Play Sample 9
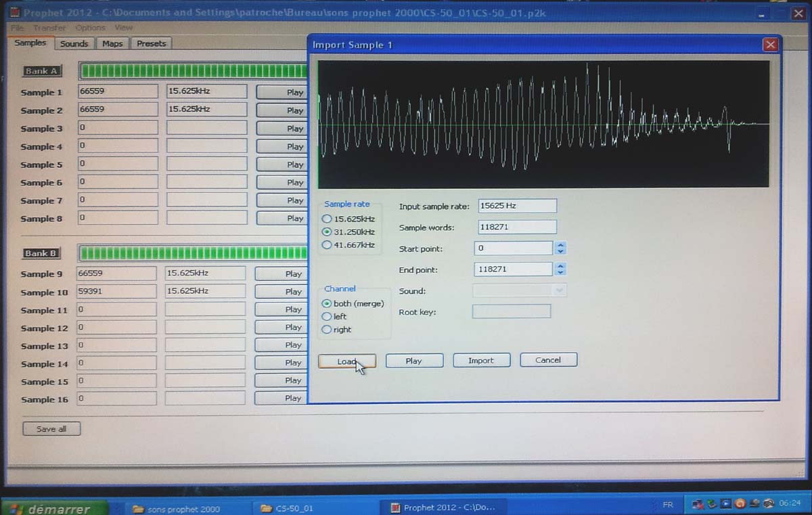 tap(281, 274)
